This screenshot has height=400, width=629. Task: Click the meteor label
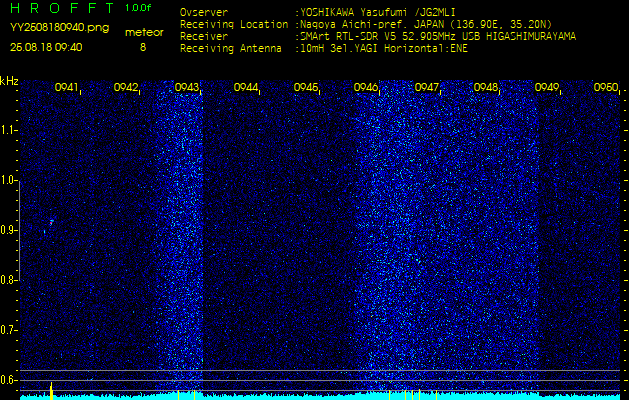click(144, 33)
